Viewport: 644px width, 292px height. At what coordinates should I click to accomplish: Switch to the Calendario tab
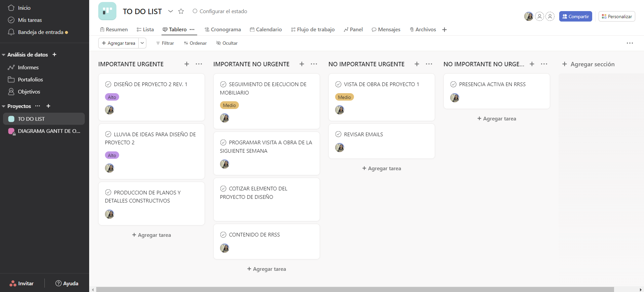pyautogui.click(x=266, y=30)
